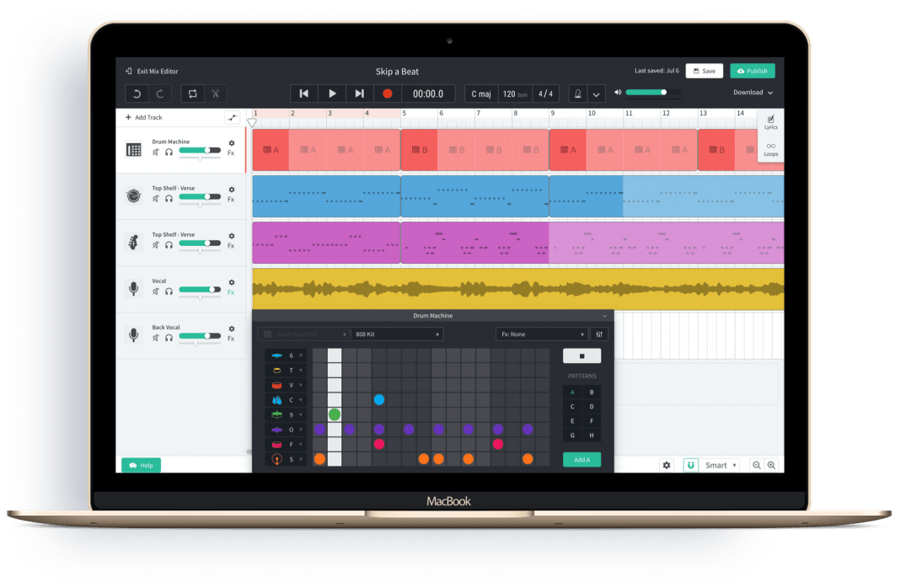This screenshot has height=588, width=900.
Task: Click the Drum Machine track volume slider
Action: [200, 150]
